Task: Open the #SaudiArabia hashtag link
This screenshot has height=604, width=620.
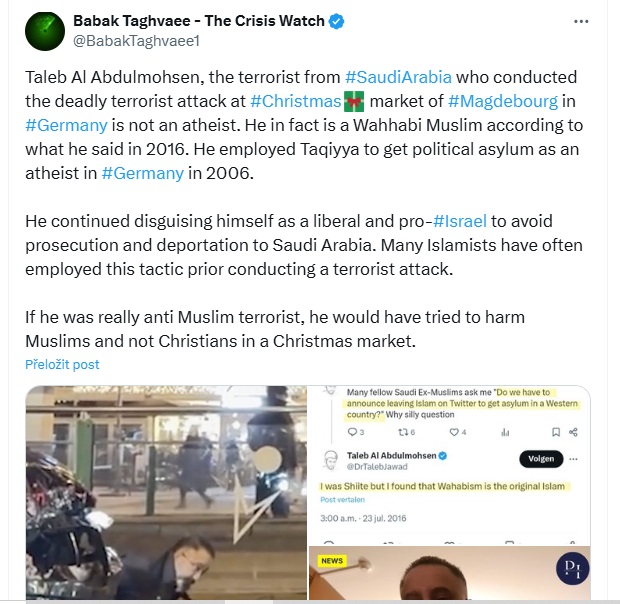Action: [398, 77]
